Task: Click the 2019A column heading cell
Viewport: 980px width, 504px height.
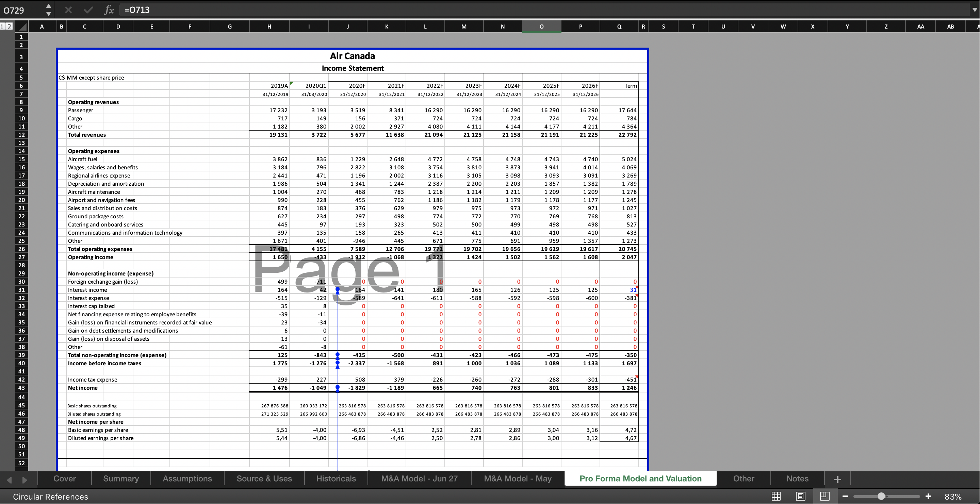Action: pyautogui.click(x=269, y=85)
